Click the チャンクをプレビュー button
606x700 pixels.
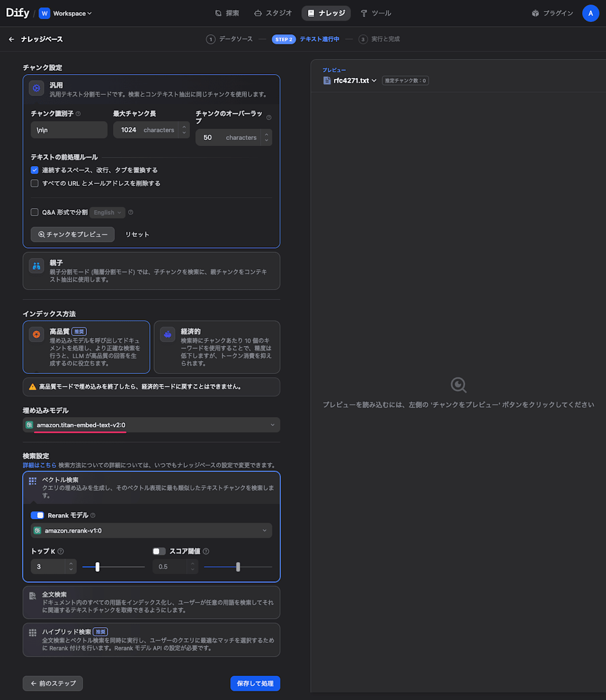point(73,234)
